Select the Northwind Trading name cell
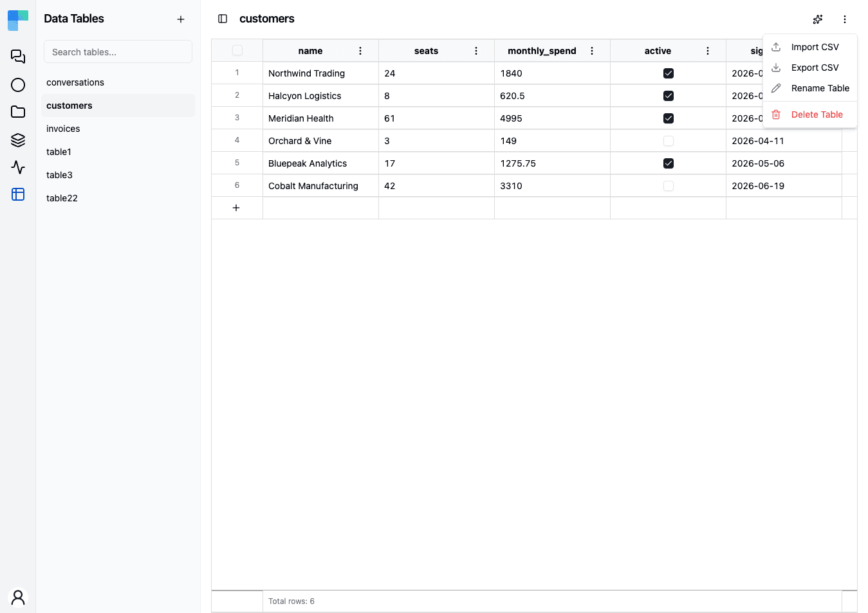This screenshot has height=613, width=868. point(320,73)
